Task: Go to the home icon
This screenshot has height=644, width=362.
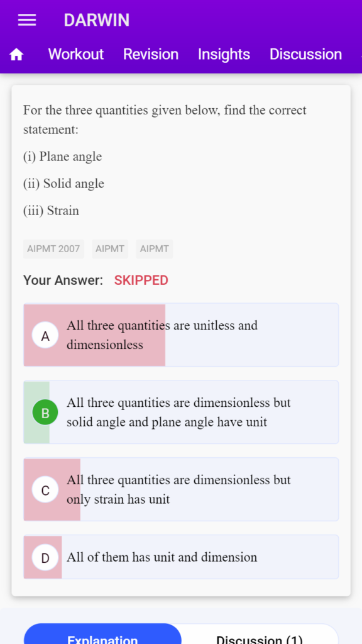Action: 16,54
